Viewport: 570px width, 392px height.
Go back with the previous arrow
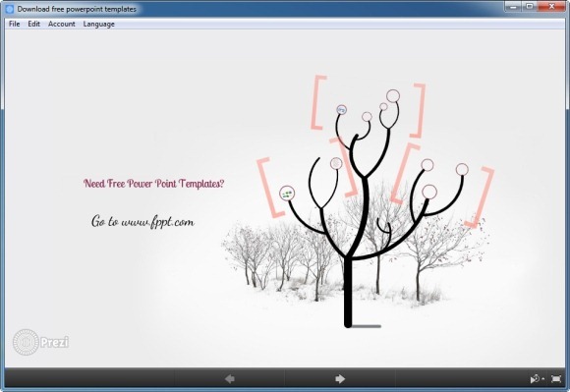click(x=230, y=379)
